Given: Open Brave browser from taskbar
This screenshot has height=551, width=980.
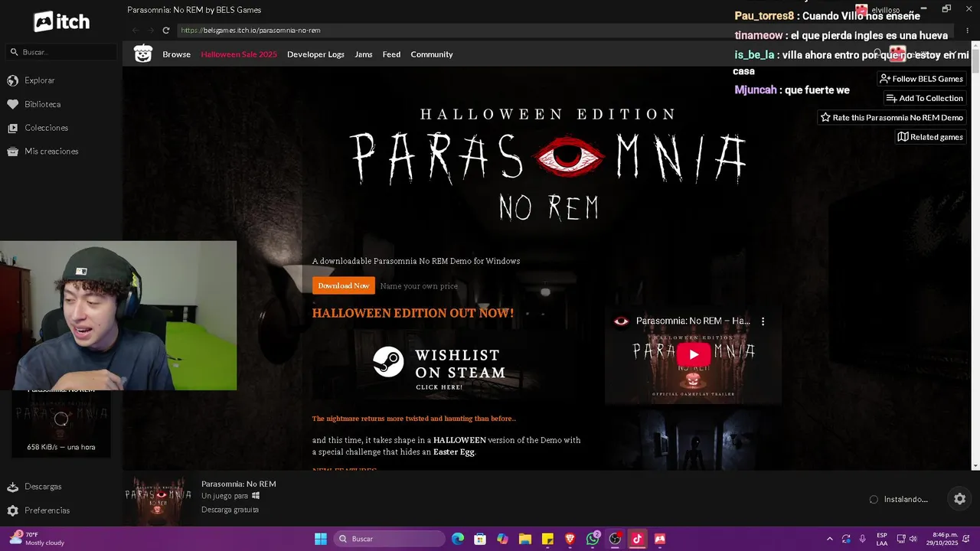Looking at the screenshot, I should (570, 539).
